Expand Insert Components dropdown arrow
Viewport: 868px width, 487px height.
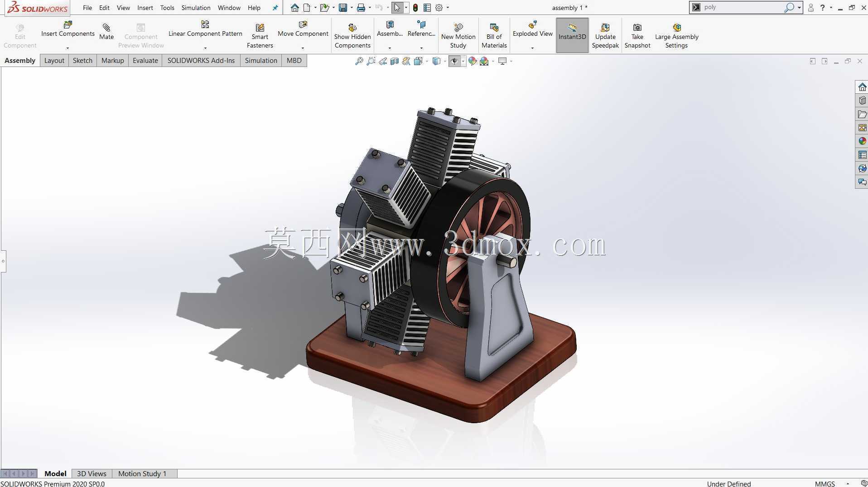pos(68,48)
